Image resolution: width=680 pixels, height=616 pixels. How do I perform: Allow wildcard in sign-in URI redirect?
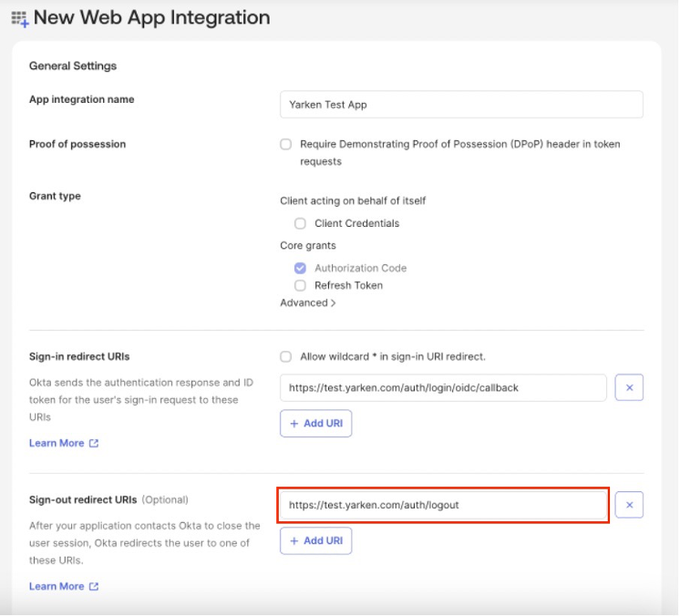(x=286, y=357)
